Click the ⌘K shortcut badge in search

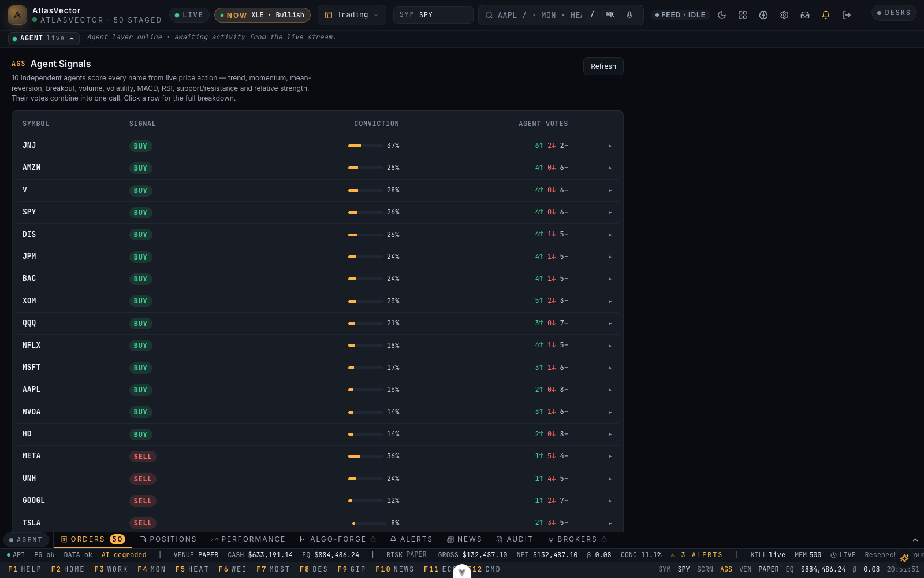(x=610, y=15)
